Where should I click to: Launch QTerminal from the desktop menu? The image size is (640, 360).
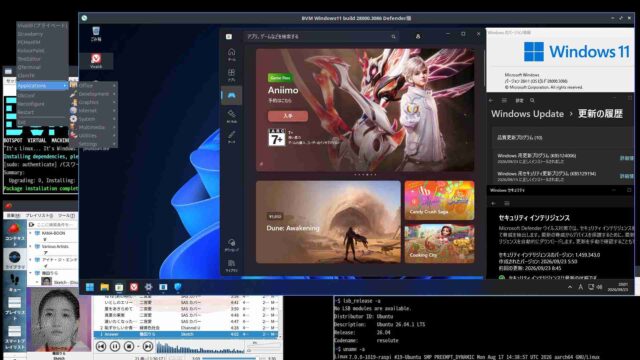(42, 67)
